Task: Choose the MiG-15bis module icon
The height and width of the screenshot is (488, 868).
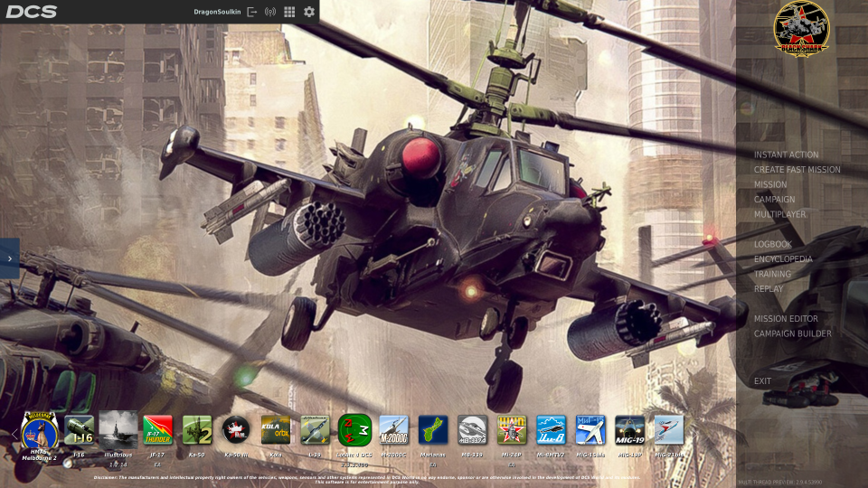Action: pos(590,430)
